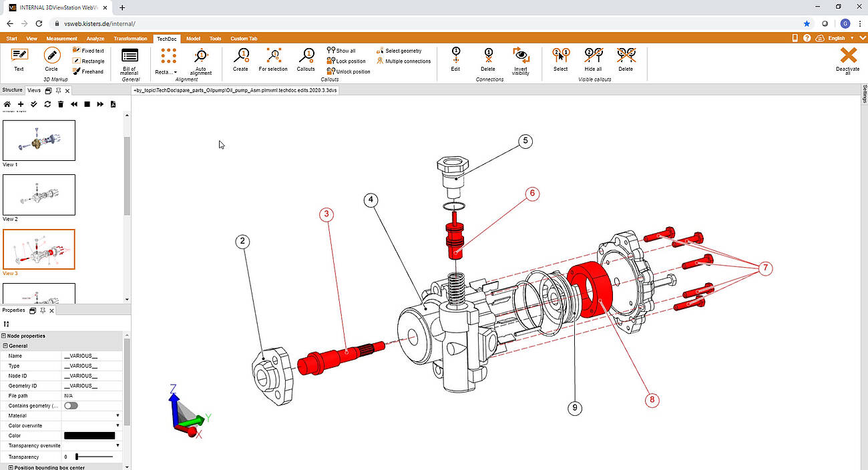Choose the Rectangle markup tool
This screenshot has width=868, height=470.
89,61
